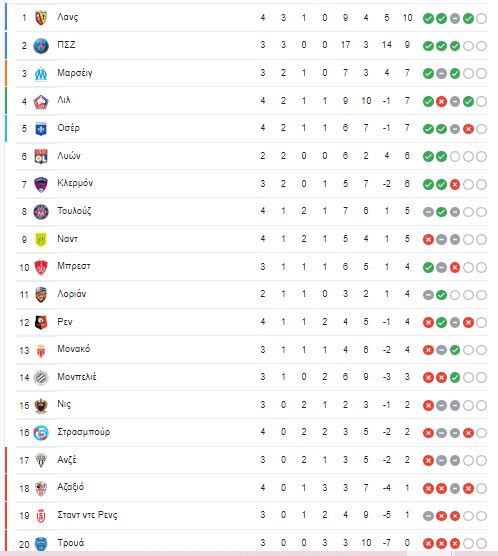Open the Κλερμόν team name link
The image size is (498, 556).
75,183
